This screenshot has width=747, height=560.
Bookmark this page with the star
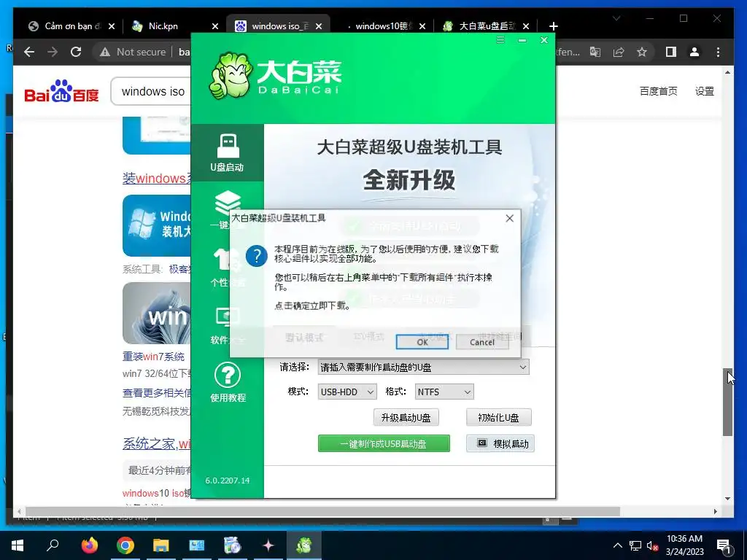642,52
